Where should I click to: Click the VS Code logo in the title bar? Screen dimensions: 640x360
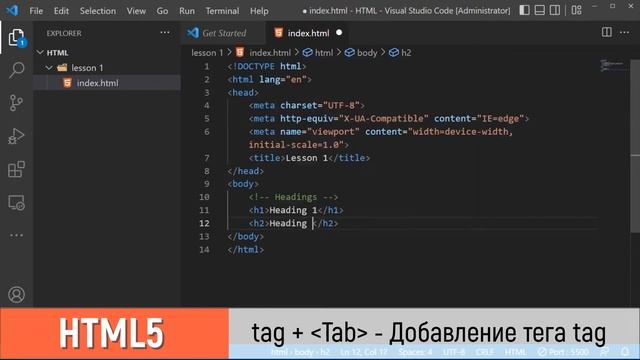(12, 10)
